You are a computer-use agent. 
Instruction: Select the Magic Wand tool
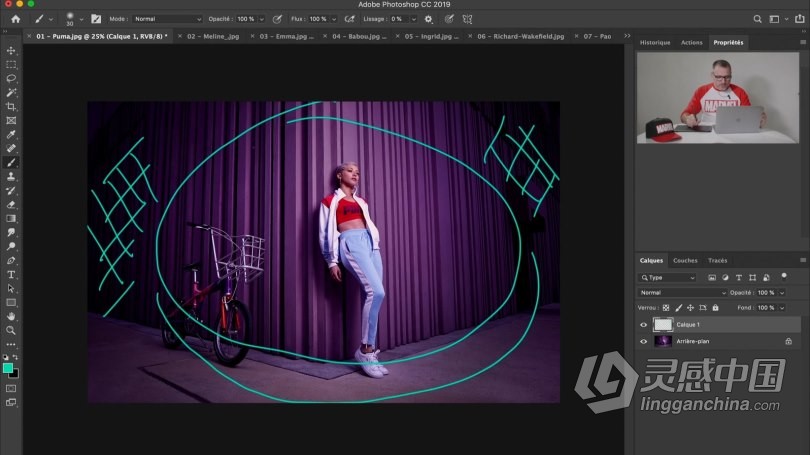pos(11,92)
